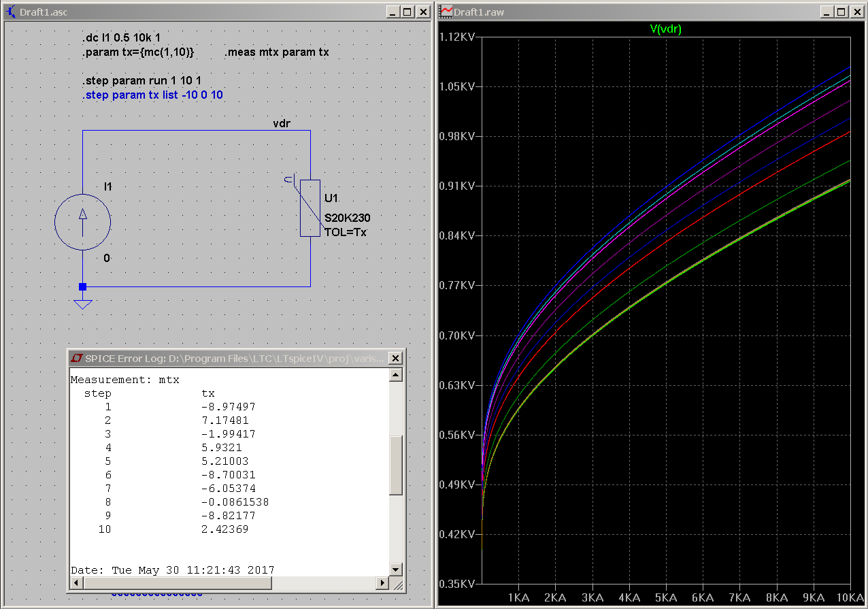This screenshot has width=868, height=609.
Task: Click the log value 7.17481
Action: tap(225, 421)
